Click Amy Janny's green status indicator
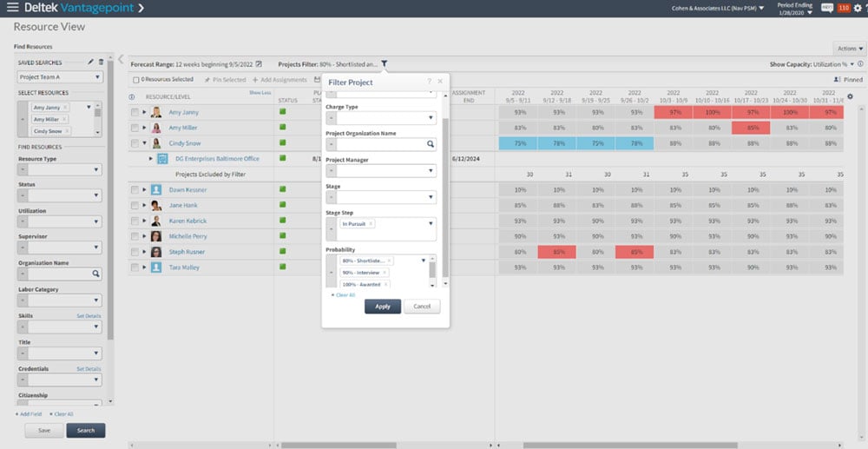This screenshot has width=868, height=449. pyautogui.click(x=282, y=111)
